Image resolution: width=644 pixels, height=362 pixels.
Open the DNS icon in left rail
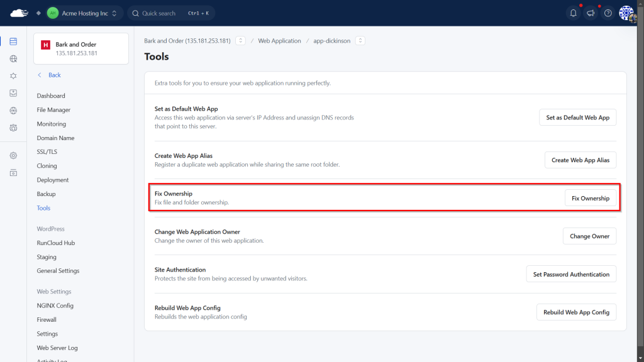click(13, 111)
